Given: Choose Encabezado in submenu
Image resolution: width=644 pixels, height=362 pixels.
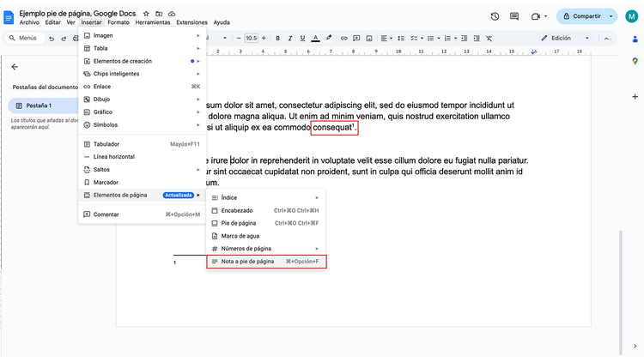Looking at the screenshot, I should point(265,210).
